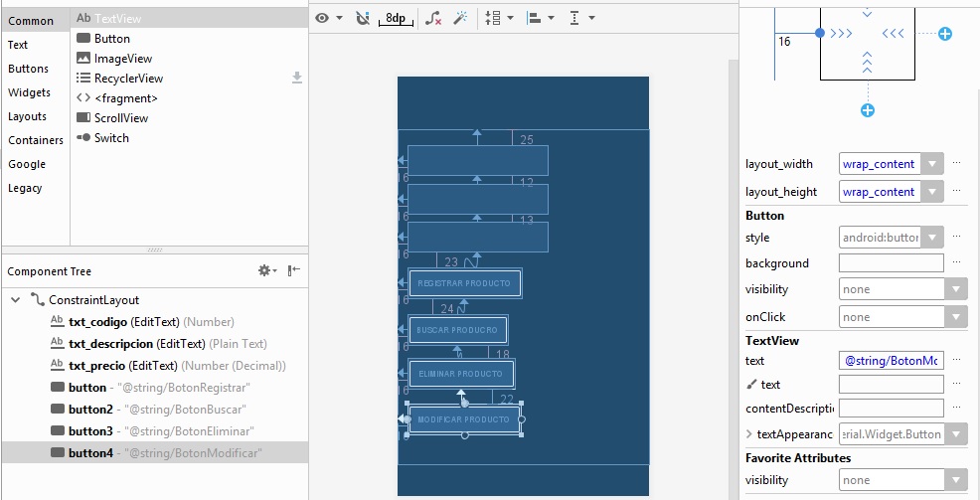The height and width of the screenshot is (500, 980).
Task: Click the Component Tree hide panel icon
Action: click(x=293, y=270)
